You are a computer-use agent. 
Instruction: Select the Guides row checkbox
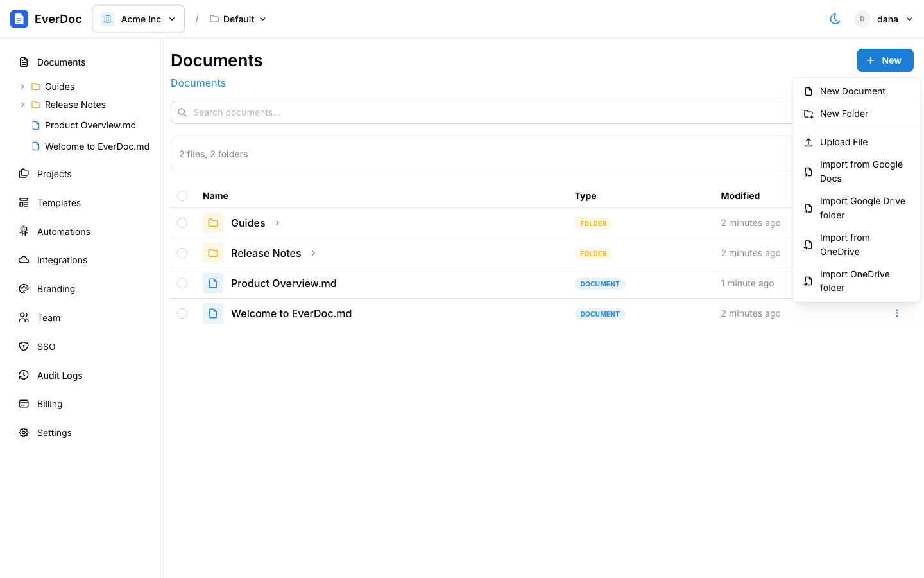point(182,223)
